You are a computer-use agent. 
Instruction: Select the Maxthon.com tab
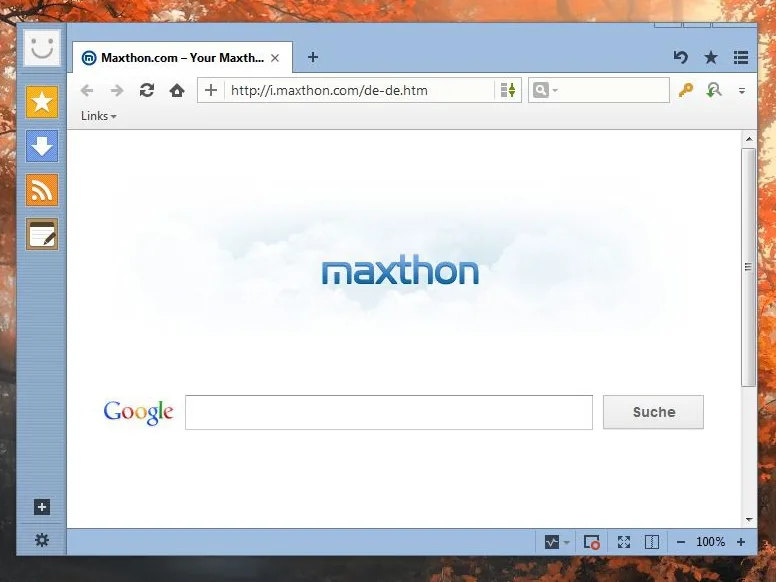182,57
